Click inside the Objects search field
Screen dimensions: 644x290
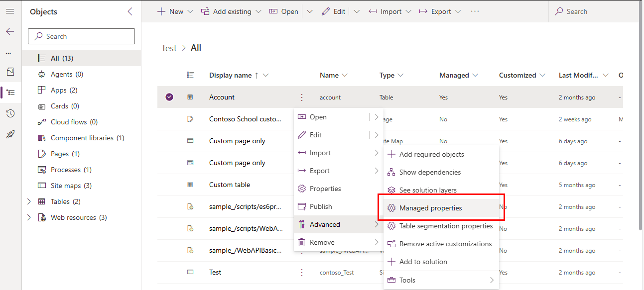(81, 36)
